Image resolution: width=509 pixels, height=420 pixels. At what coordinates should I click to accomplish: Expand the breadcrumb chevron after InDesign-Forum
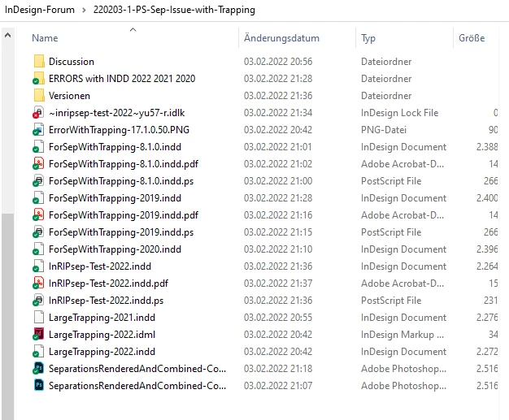click(84, 10)
